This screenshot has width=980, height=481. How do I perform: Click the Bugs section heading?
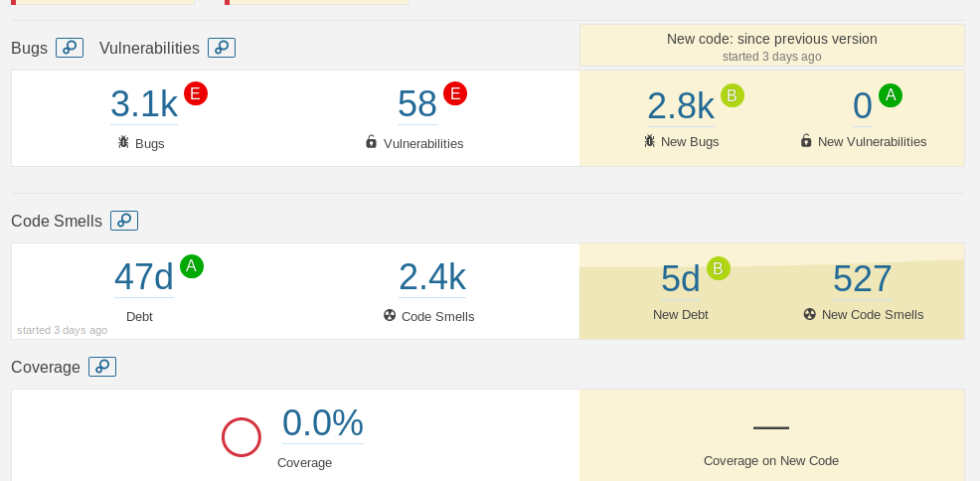30,48
